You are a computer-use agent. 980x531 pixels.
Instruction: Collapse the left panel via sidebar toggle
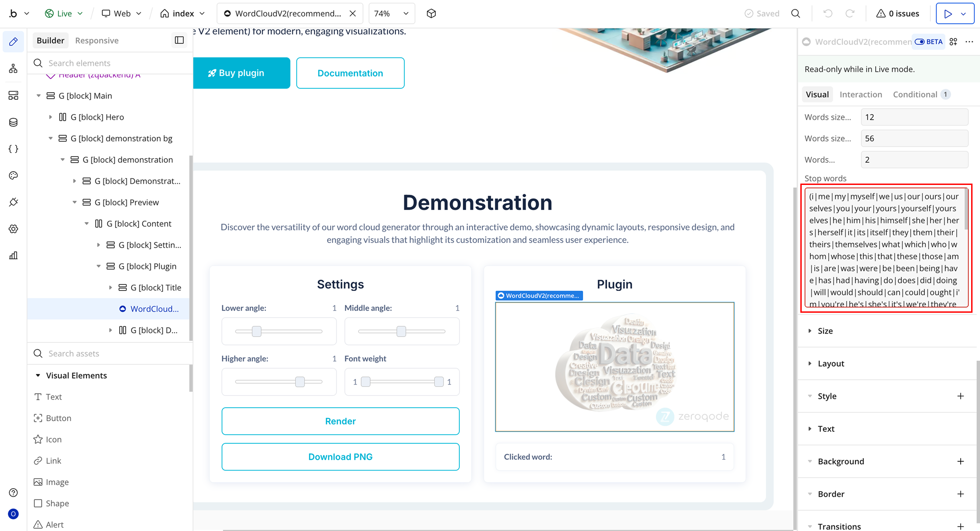point(179,40)
